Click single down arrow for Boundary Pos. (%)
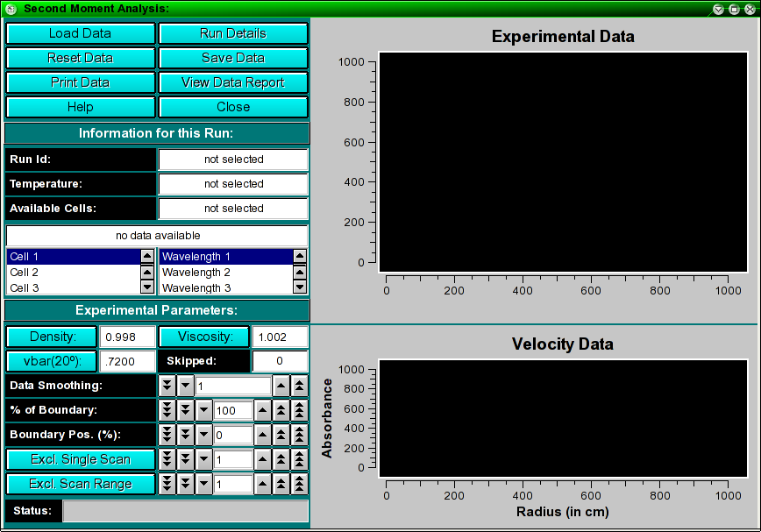 203,435
